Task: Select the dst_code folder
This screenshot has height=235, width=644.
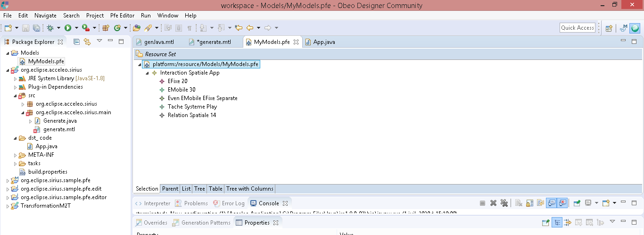Action: [40, 138]
